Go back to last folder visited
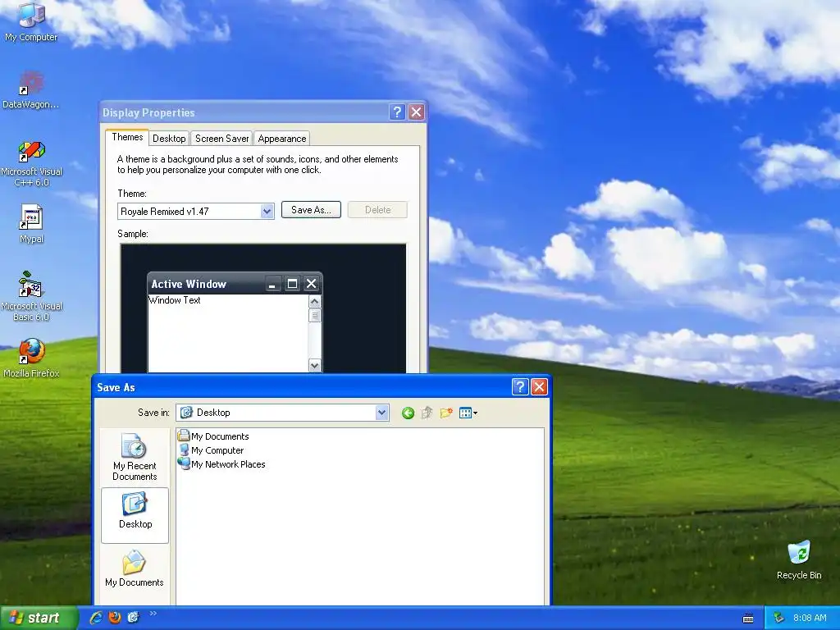This screenshot has width=840, height=630. pos(408,413)
